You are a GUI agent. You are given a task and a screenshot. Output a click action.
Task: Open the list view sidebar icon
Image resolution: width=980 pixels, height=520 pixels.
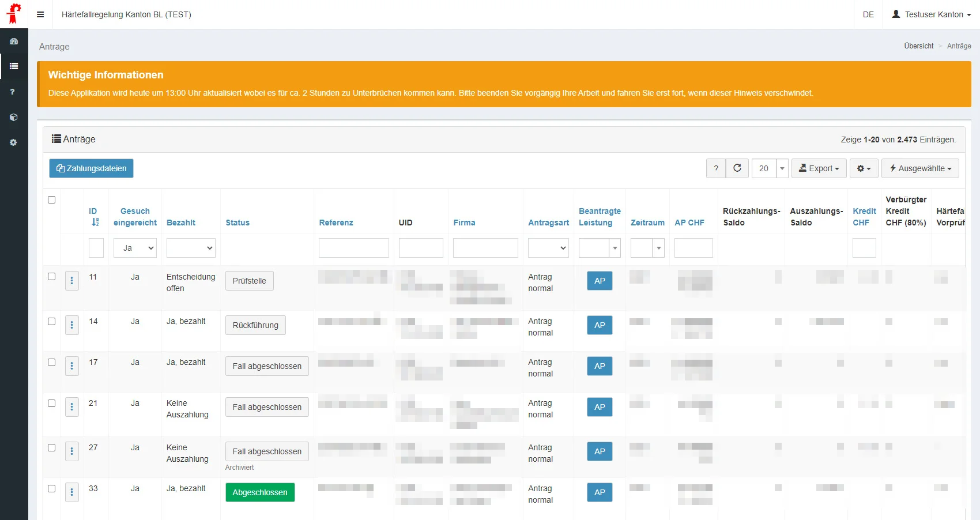(x=14, y=66)
